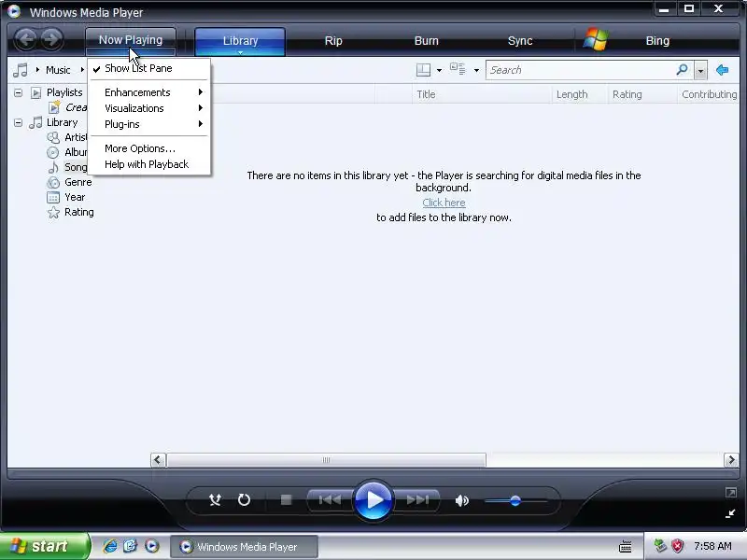Click the blue arrow to show the list pane
747x560 pixels.
(722, 70)
